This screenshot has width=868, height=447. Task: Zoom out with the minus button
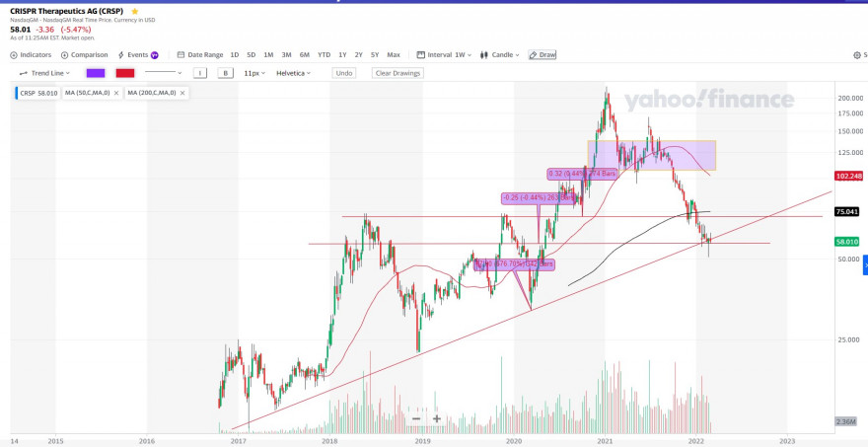click(x=416, y=418)
